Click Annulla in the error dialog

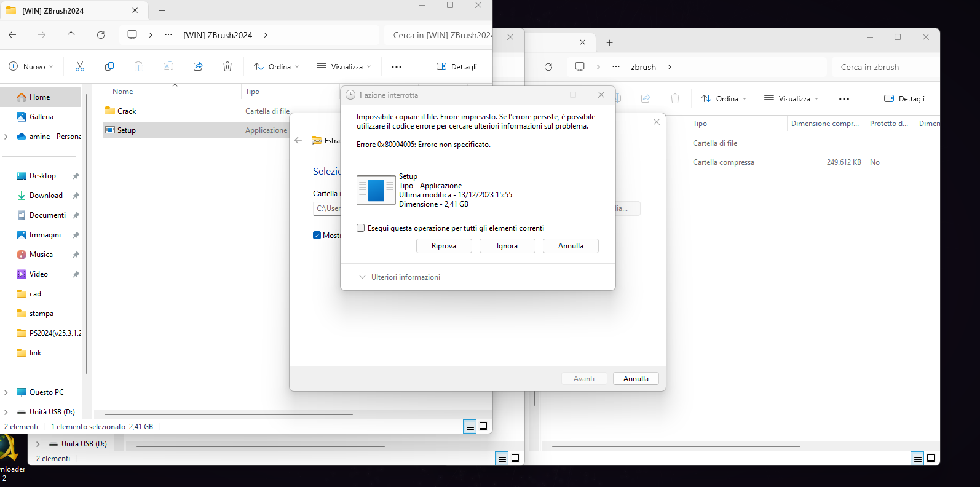571,246
